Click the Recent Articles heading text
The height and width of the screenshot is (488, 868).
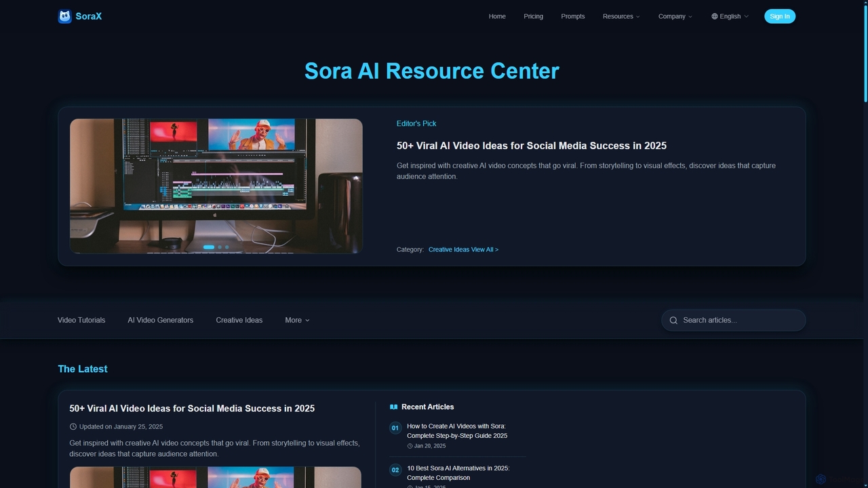[x=428, y=407]
